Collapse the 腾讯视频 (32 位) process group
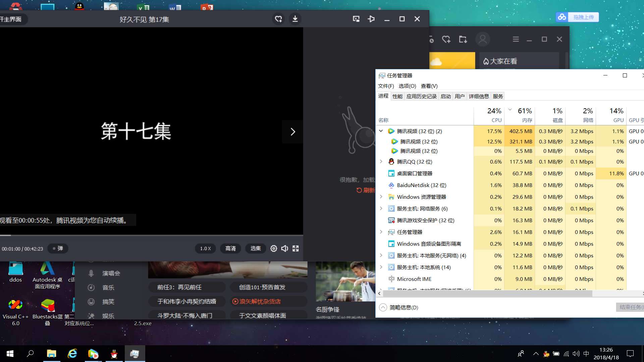This screenshot has height=362, width=644. tap(381, 131)
